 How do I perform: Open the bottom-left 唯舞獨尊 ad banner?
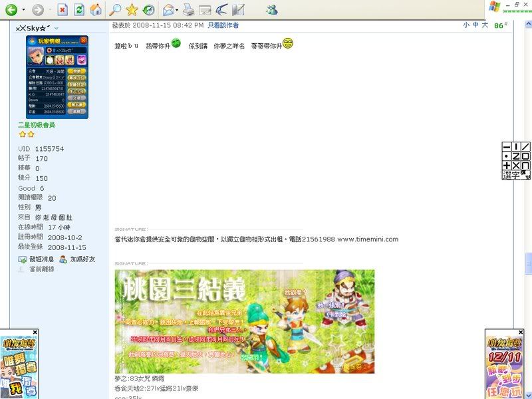[19, 367]
